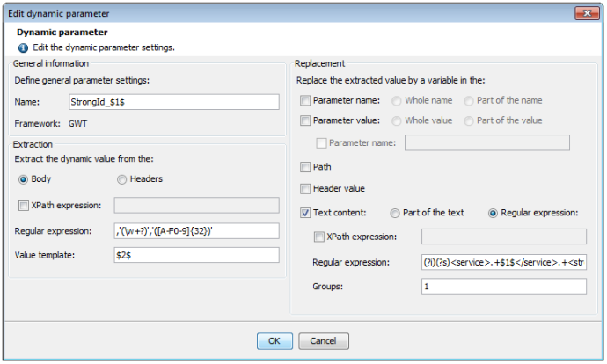Tick the Header value checkbox
The image size is (607, 364).
tap(305, 188)
